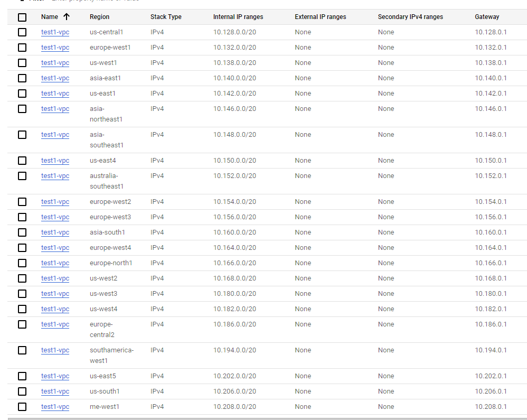Open test1-vpc in the us-central1 region
527x420 pixels.
tap(55, 32)
